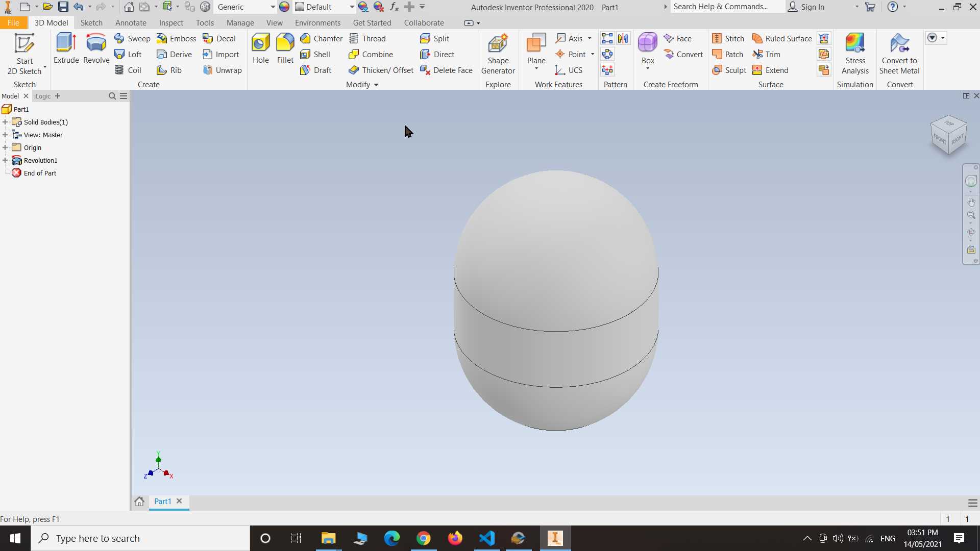Click the Patch surface button
Viewport: 980px width, 551px height.
click(x=727, y=55)
